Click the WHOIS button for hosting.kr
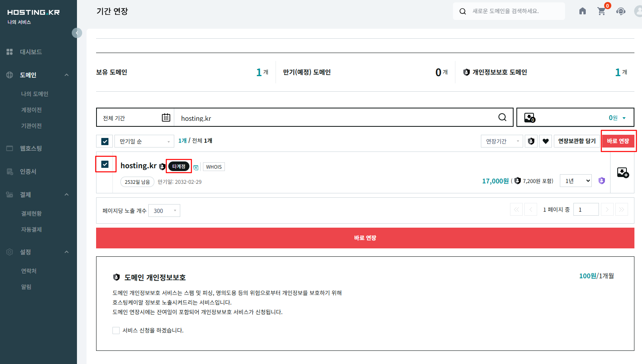The width and height of the screenshot is (642, 364). point(214,167)
